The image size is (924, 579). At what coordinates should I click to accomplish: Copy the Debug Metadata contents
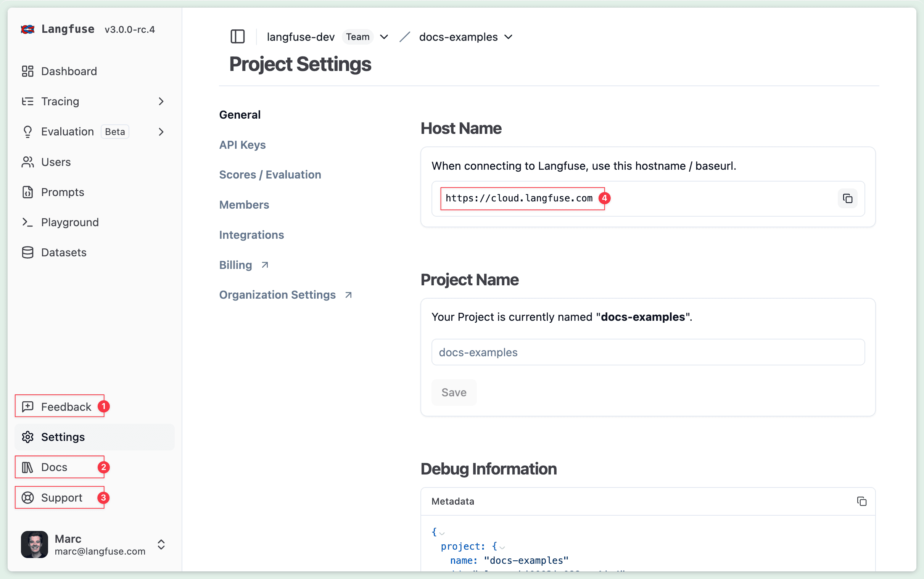click(x=861, y=501)
